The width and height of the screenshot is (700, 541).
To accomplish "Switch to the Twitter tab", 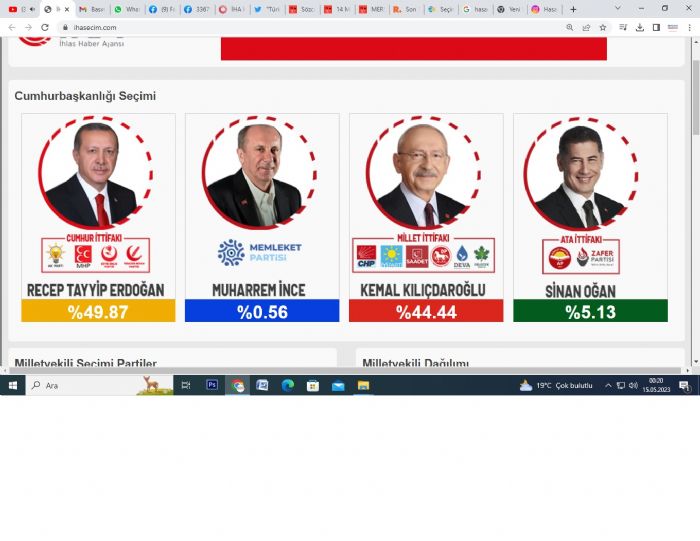I will click(267, 9).
